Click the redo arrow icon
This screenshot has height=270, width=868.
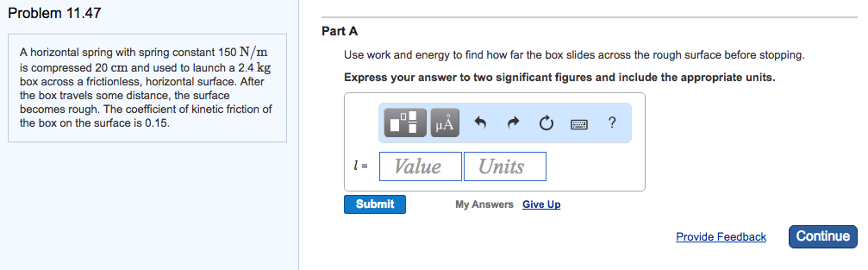tap(513, 123)
